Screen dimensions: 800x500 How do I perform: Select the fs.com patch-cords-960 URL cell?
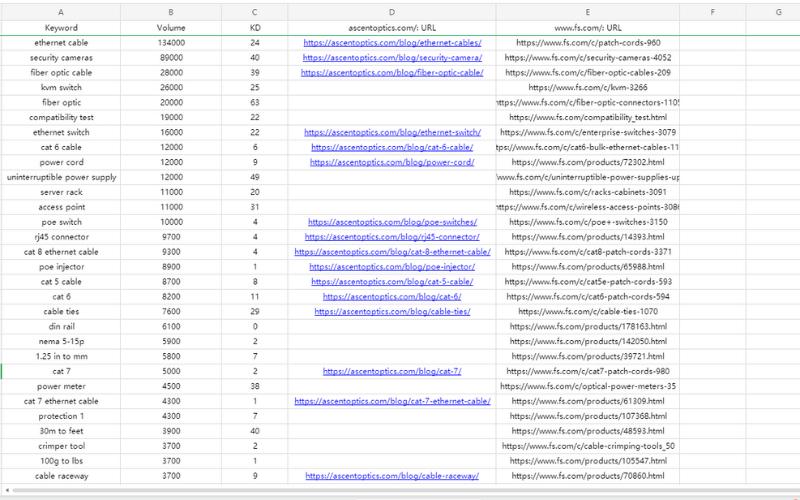pos(588,43)
